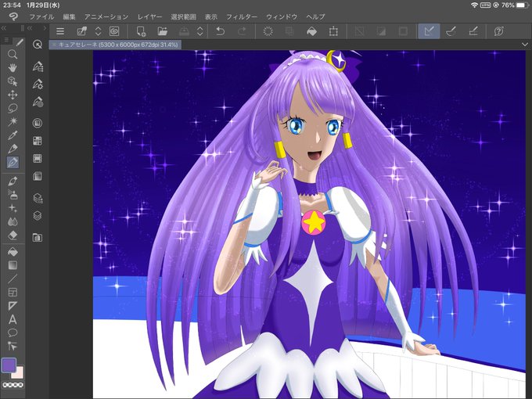The height and width of the screenshot is (399, 532).
Task: Open the Timeline filmstrip palette icon
Action: pos(38,158)
